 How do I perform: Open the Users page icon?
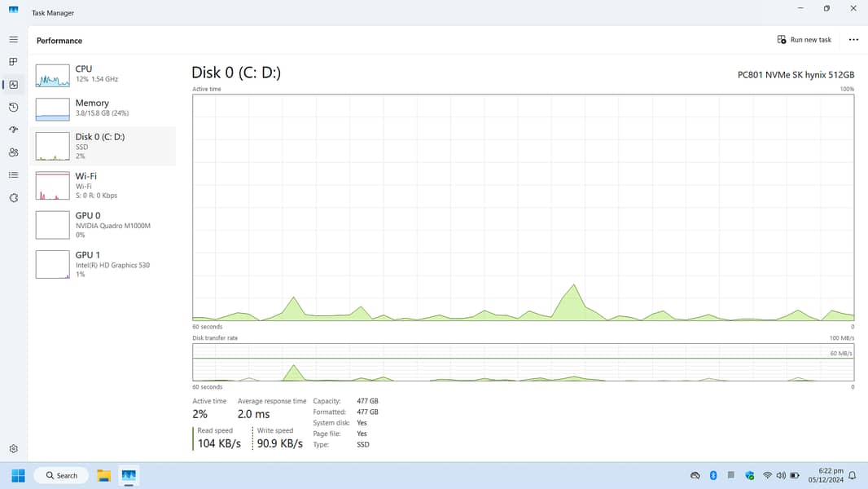click(x=13, y=152)
